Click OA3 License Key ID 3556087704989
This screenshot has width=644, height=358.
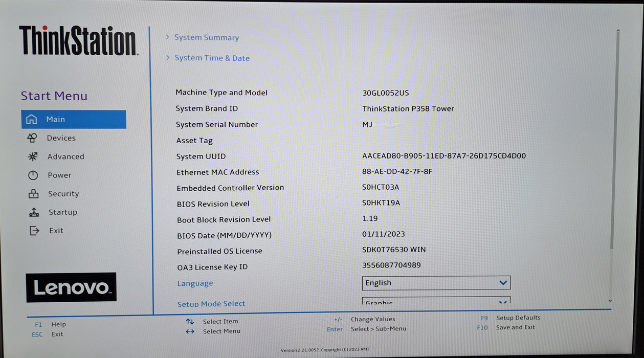tap(392, 265)
